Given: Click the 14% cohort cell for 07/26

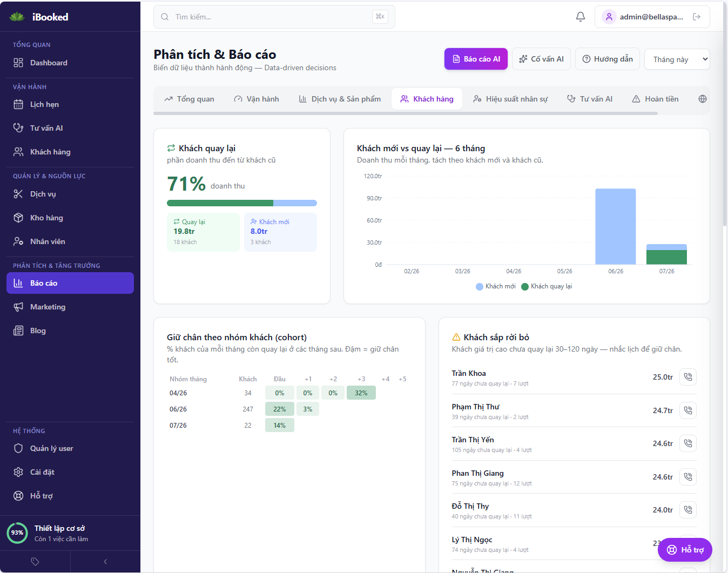Looking at the screenshot, I should click(x=280, y=425).
